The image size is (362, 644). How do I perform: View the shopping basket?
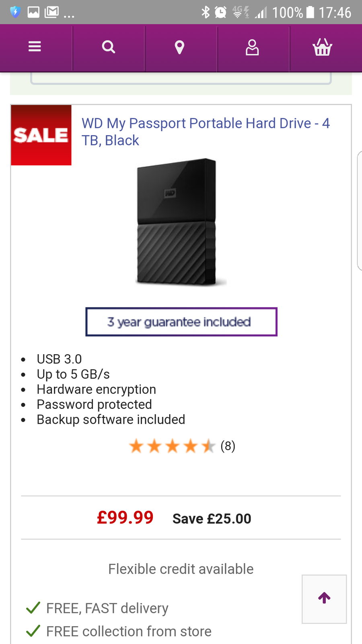(322, 47)
